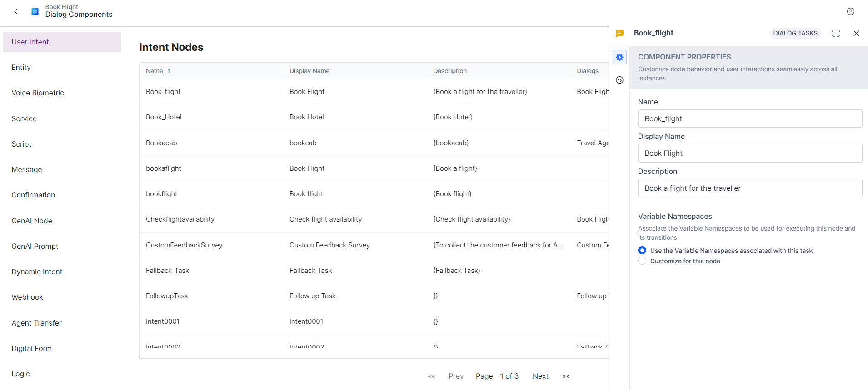
Task: Click the Display Name input field
Action: point(749,153)
